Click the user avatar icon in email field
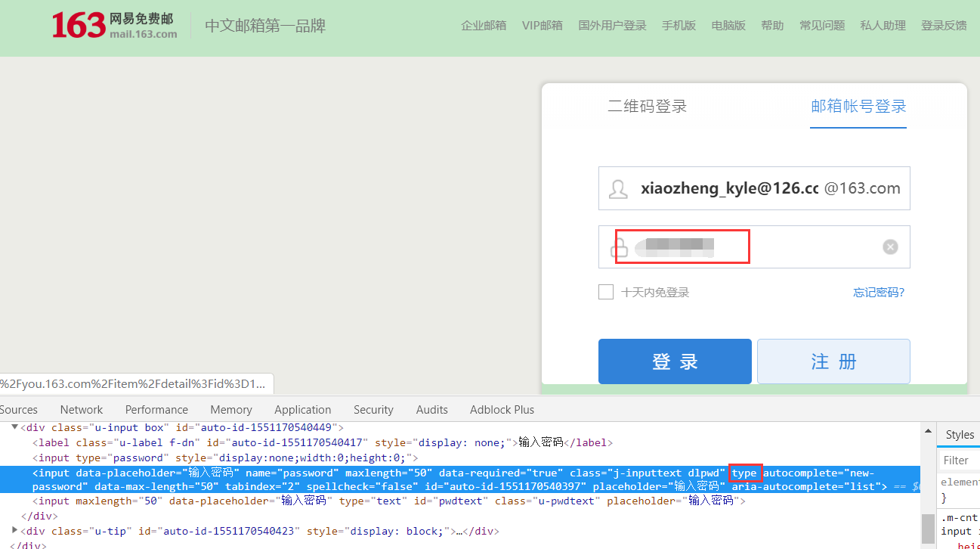The image size is (980, 549). coord(618,189)
